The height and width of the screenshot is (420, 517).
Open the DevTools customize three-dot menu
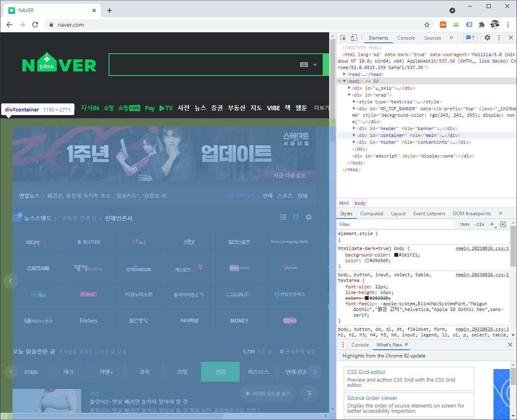click(499, 38)
